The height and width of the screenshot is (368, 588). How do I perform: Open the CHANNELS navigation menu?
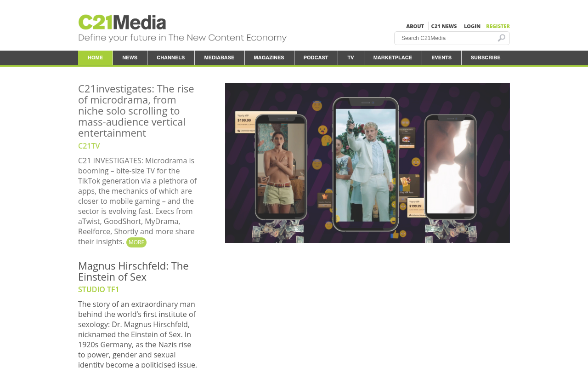(x=171, y=57)
